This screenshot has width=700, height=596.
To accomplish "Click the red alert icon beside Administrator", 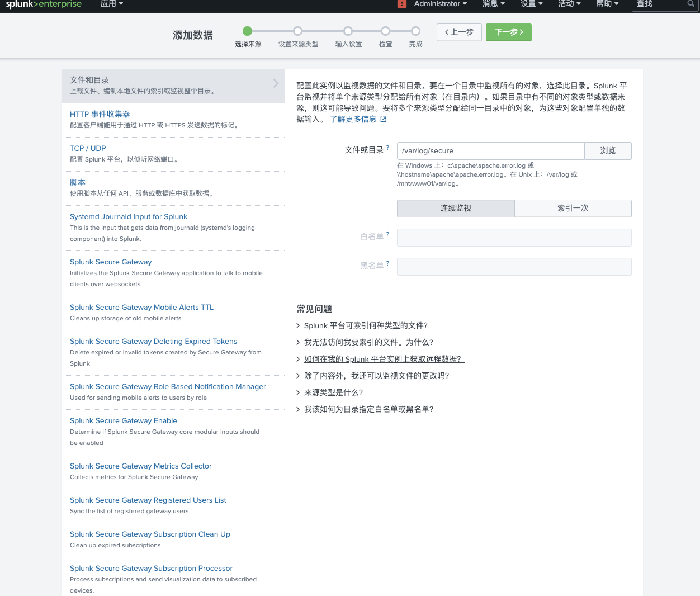I will tap(402, 4).
